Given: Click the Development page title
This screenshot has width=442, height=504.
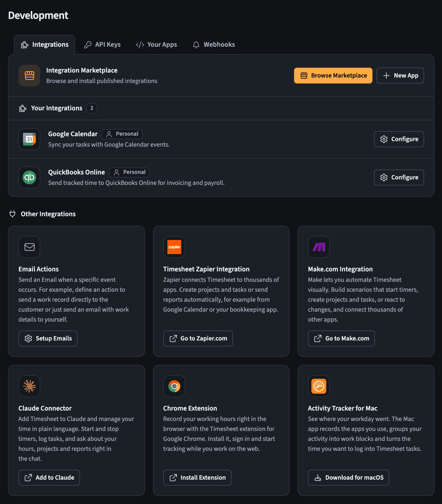Looking at the screenshot, I should (38, 15).
